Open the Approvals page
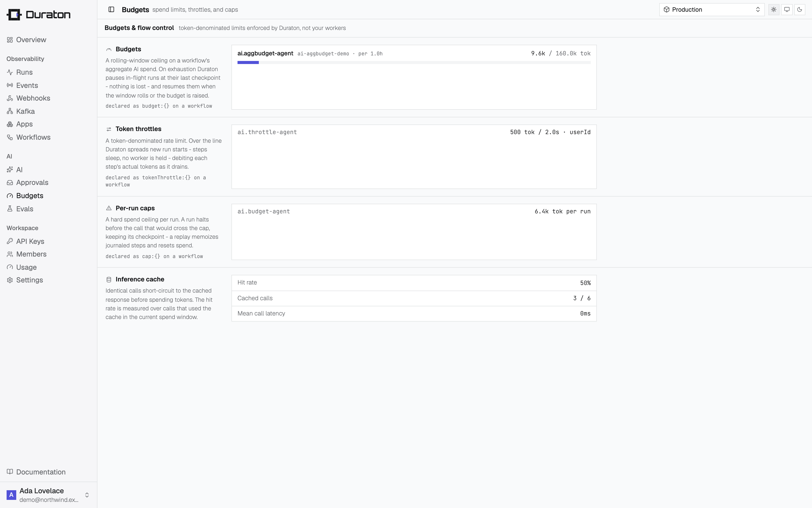The height and width of the screenshot is (508, 812). (x=32, y=183)
